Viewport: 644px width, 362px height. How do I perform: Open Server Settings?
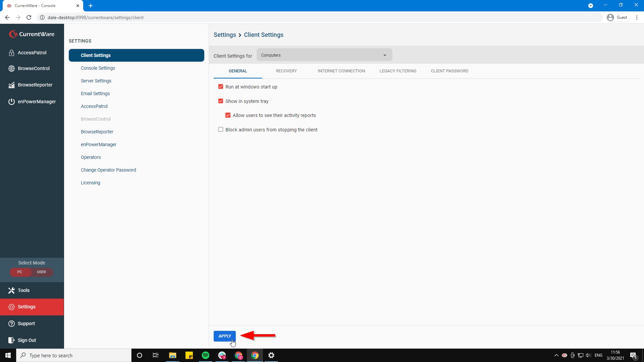click(96, 81)
